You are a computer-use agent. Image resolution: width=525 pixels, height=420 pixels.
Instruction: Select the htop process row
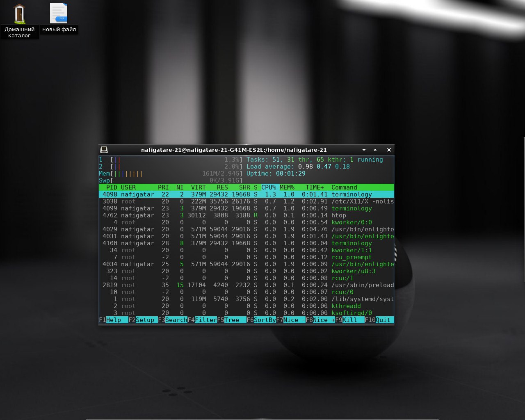[246, 215]
